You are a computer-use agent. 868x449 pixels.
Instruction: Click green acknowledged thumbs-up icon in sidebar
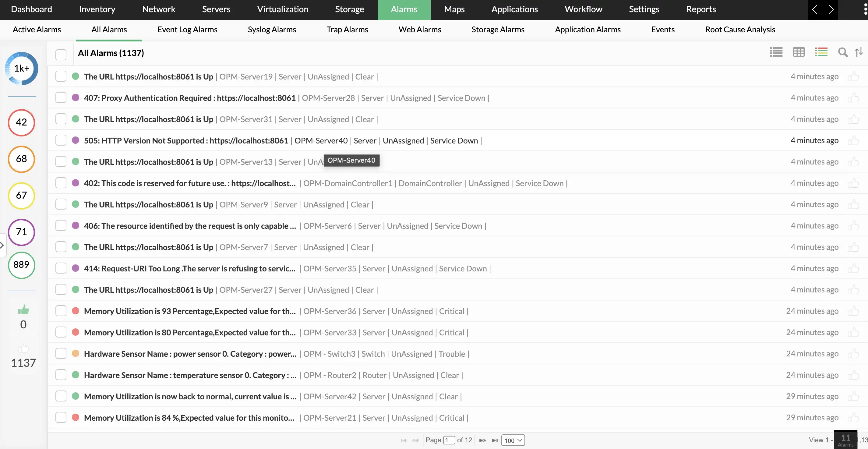(x=23, y=309)
